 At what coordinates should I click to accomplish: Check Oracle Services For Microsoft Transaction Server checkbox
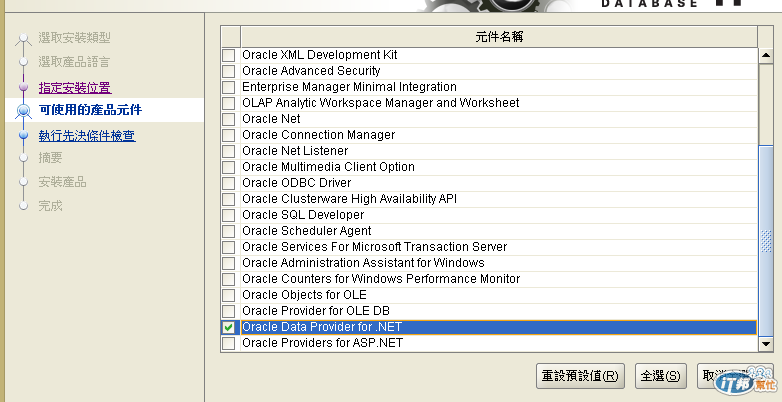tap(228, 247)
